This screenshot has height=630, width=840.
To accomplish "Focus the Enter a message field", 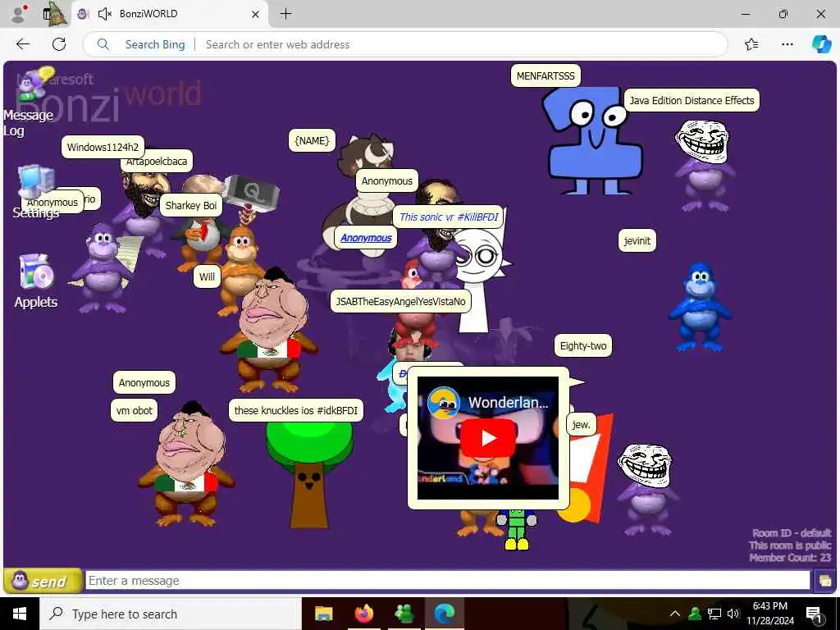I will 447,580.
